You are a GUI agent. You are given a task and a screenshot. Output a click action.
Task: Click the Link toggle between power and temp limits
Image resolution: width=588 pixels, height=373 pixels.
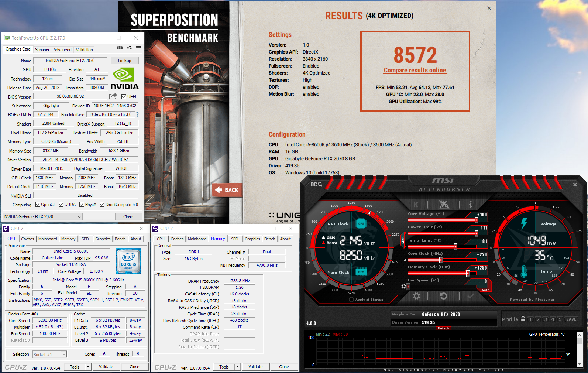[x=403, y=240]
